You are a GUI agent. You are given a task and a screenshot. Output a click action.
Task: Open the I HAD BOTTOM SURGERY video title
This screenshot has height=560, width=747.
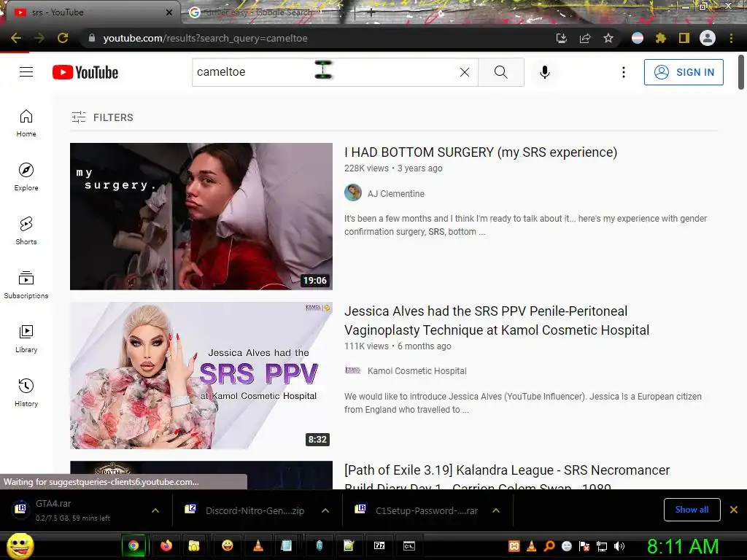coord(481,152)
